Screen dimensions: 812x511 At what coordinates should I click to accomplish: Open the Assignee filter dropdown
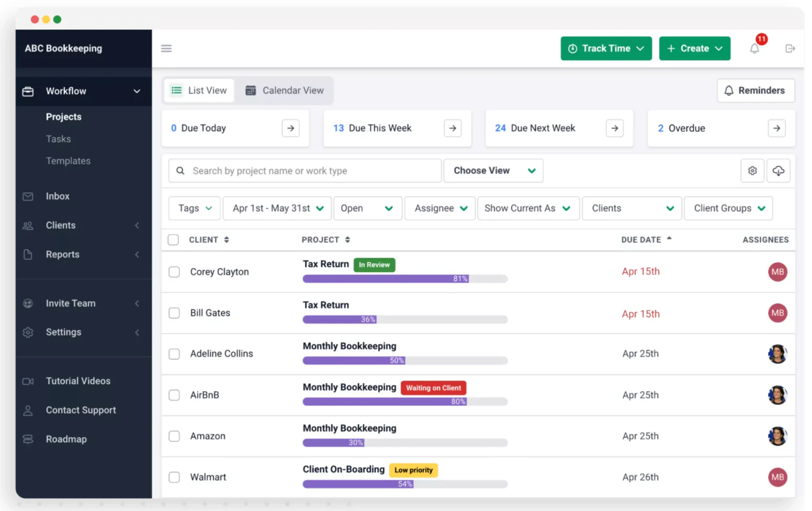(x=440, y=208)
